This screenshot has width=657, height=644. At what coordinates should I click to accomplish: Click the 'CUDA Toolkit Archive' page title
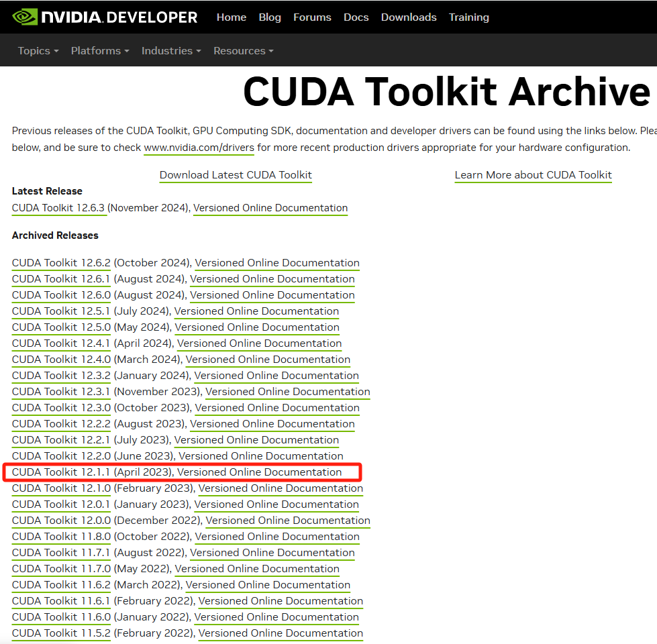446,91
